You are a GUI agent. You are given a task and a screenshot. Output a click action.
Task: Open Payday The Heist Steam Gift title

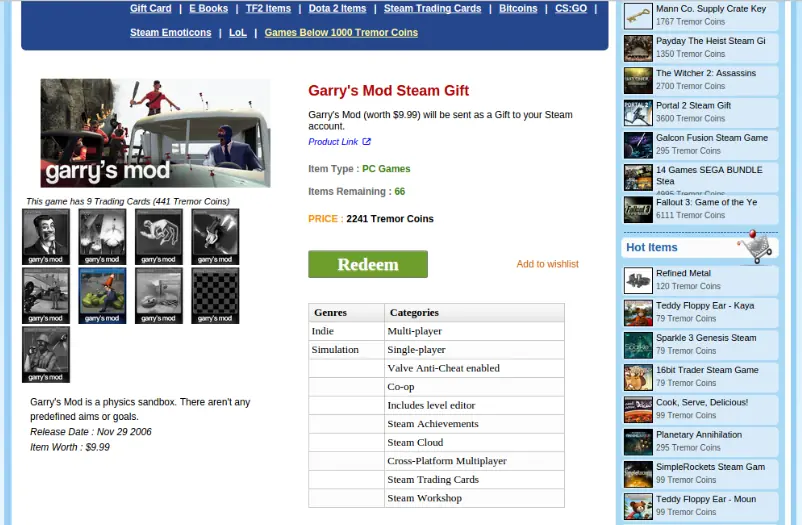pos(710,41)
